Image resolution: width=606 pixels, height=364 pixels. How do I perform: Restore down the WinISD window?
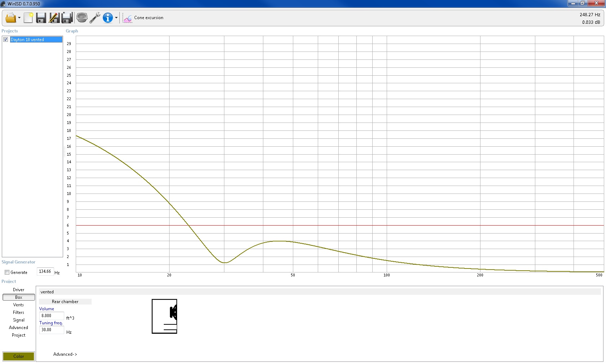click(x=582, y=3)
